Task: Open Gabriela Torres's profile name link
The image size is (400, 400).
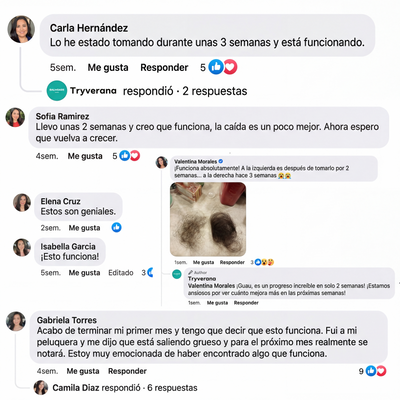Action: (x=67, y=320)
